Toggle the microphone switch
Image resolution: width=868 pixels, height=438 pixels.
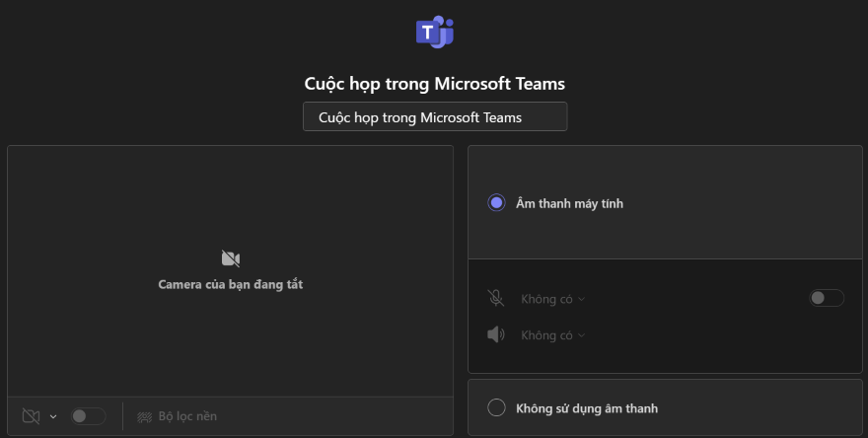pos(827,298)
